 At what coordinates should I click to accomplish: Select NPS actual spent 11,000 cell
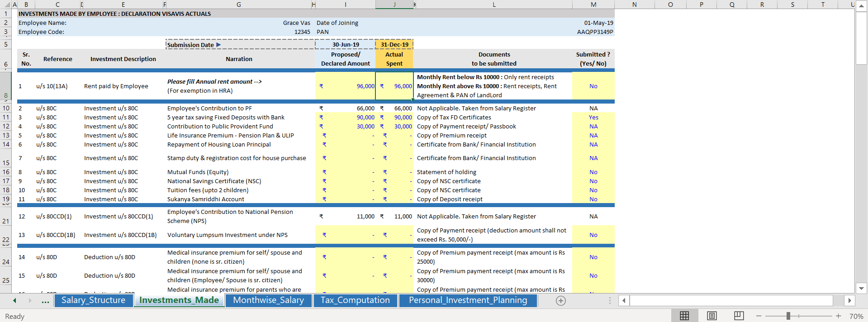(394, 217)
